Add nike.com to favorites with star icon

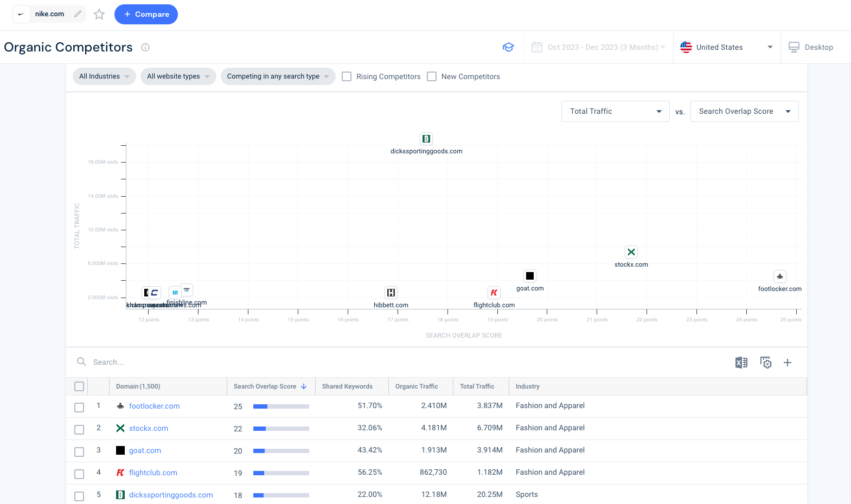tap(99, 15)
